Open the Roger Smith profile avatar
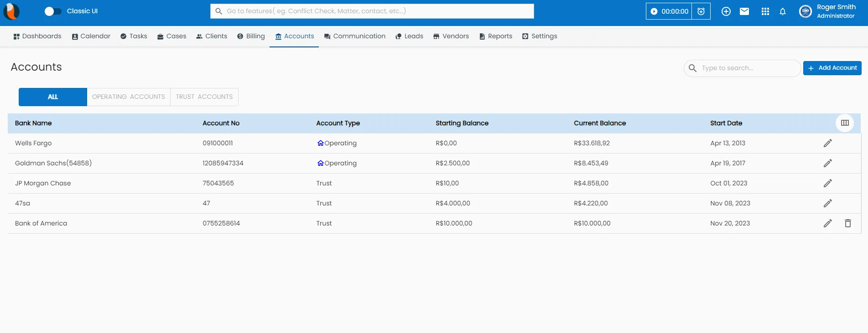Screen dimensions: 868x333 (x=806, y=11)
